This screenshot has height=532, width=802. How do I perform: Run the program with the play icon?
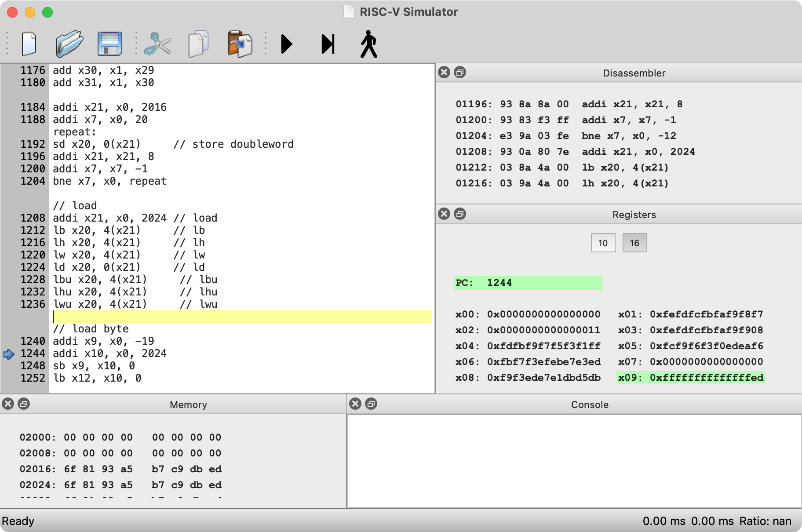tap(287, 44)
